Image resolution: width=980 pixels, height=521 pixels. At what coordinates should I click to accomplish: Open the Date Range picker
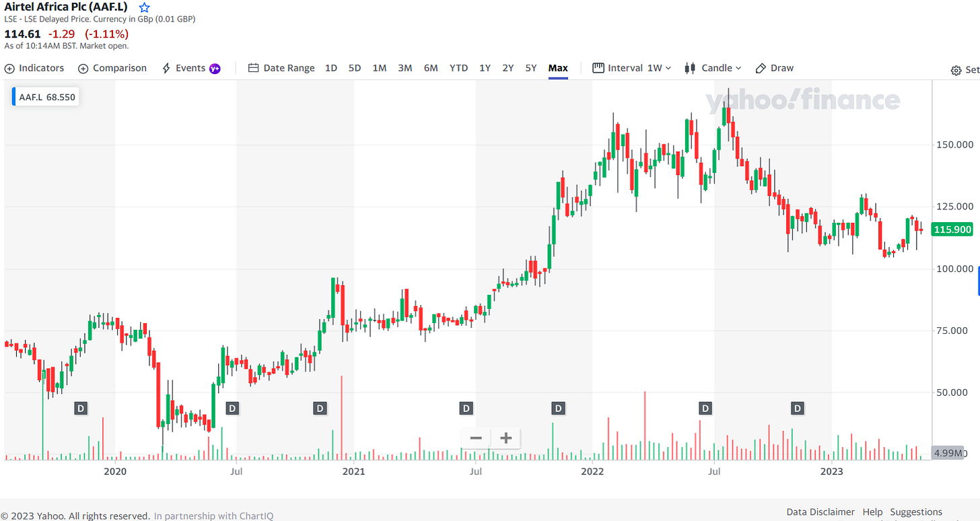tap(281, 68)
